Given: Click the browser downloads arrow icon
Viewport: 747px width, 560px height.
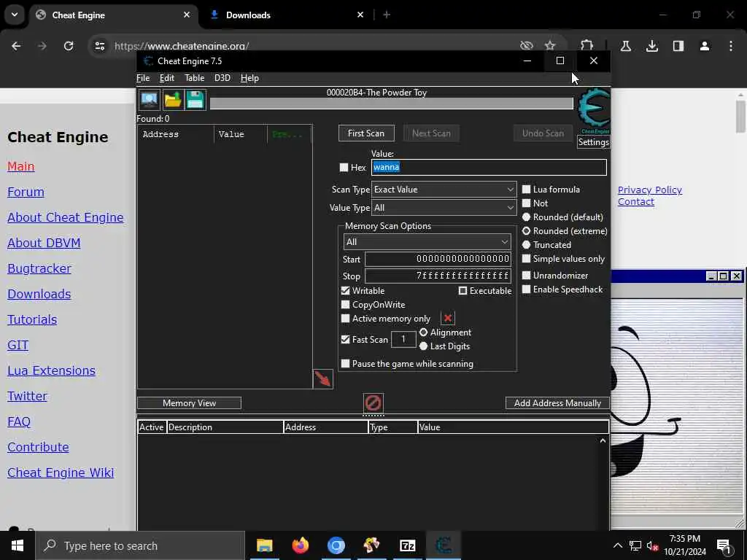Looking at the screenshot, I should point(652,46).
